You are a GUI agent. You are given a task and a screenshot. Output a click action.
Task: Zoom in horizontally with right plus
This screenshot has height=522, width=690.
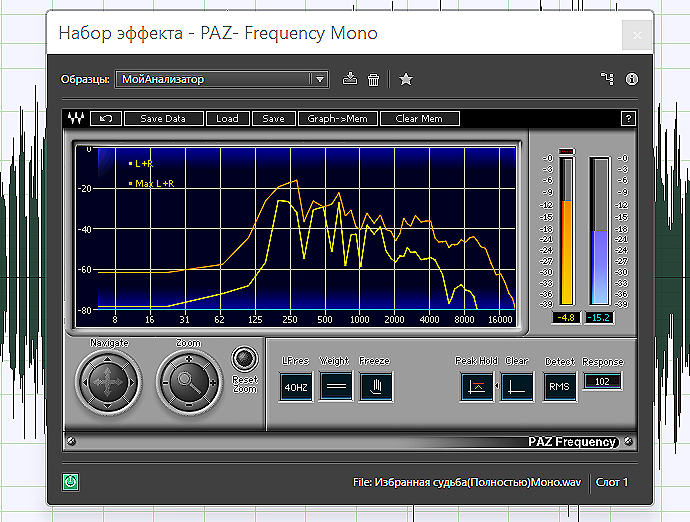(213, 383)
